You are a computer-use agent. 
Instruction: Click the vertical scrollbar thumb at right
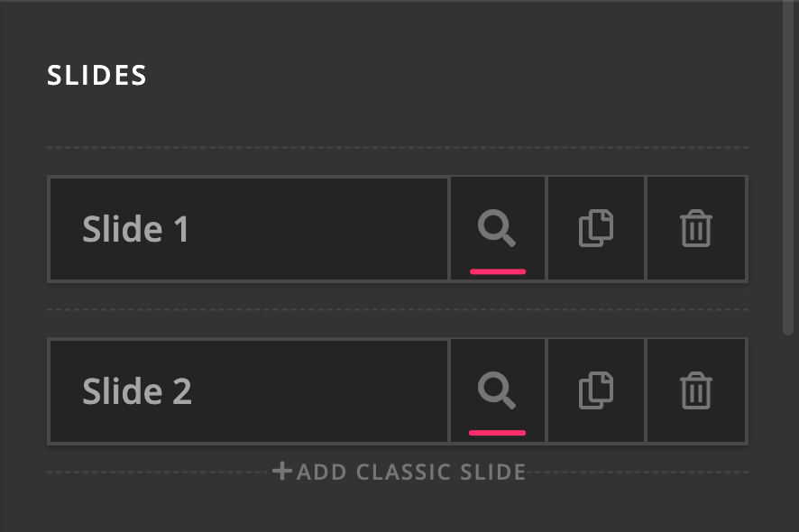788,168
